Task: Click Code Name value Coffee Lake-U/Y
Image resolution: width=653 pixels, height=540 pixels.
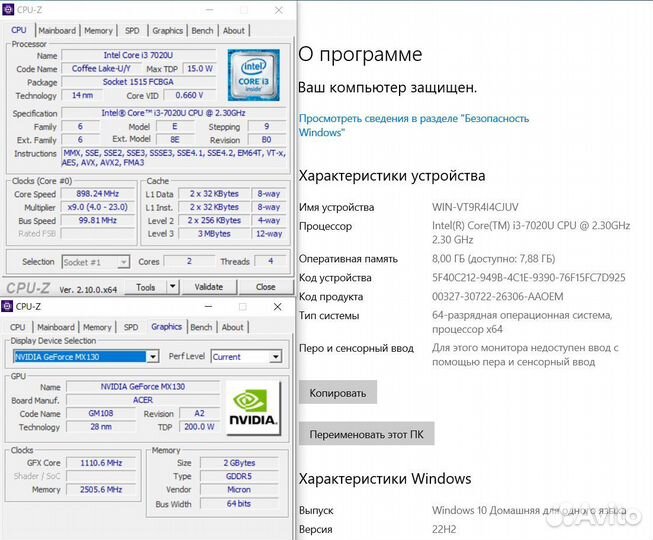Action: coord(101,68)
